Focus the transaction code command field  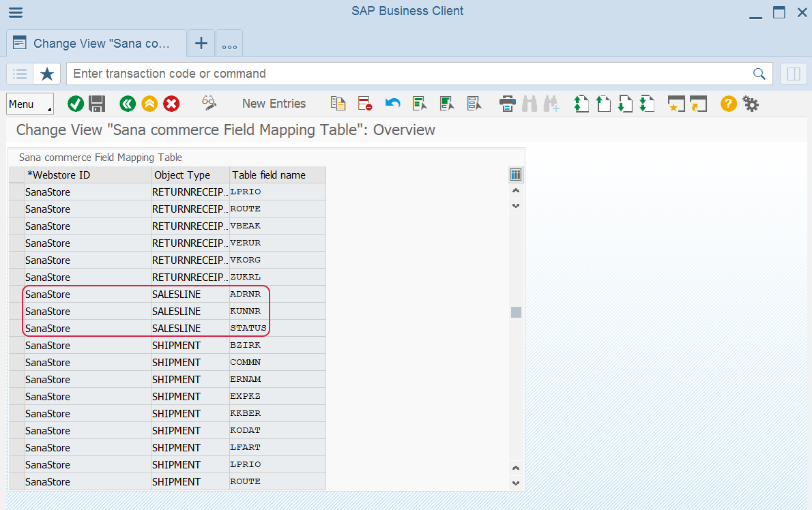(x=409, y=74)
